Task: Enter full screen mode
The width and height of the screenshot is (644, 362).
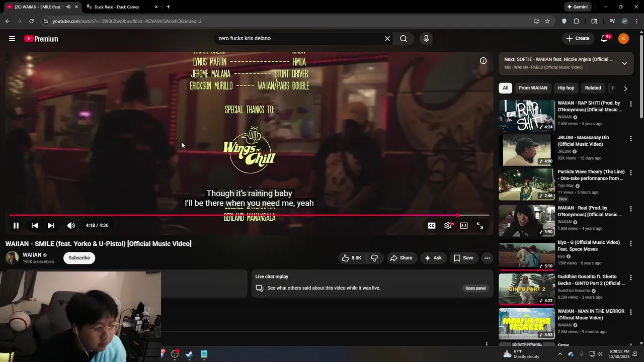Action: tap(480, 226)
